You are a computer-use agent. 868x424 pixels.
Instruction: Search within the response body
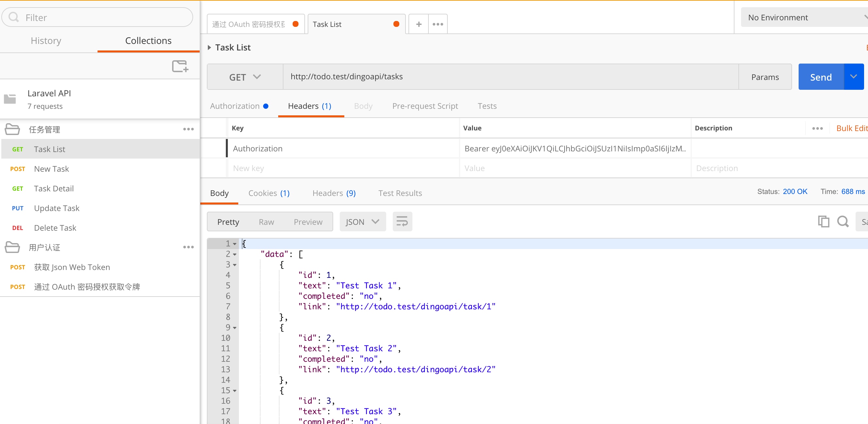tap(843, 222)
